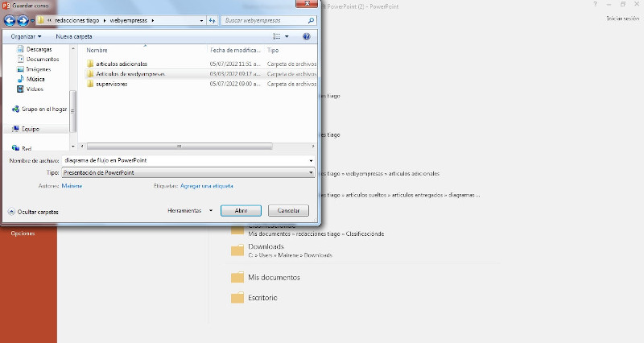The width and height of the screenshot is (644, 343).
Task: Expand the file name history dropdown arrow
Action: click(x=311, y=160)
